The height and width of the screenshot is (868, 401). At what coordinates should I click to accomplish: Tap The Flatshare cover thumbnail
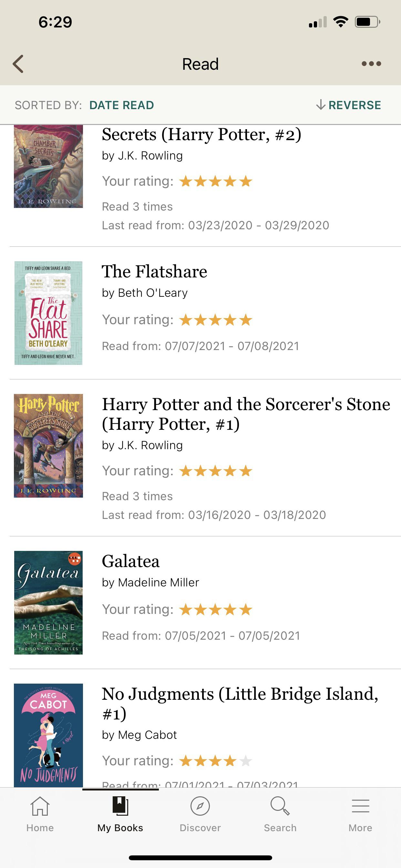(x=48, y=313)
